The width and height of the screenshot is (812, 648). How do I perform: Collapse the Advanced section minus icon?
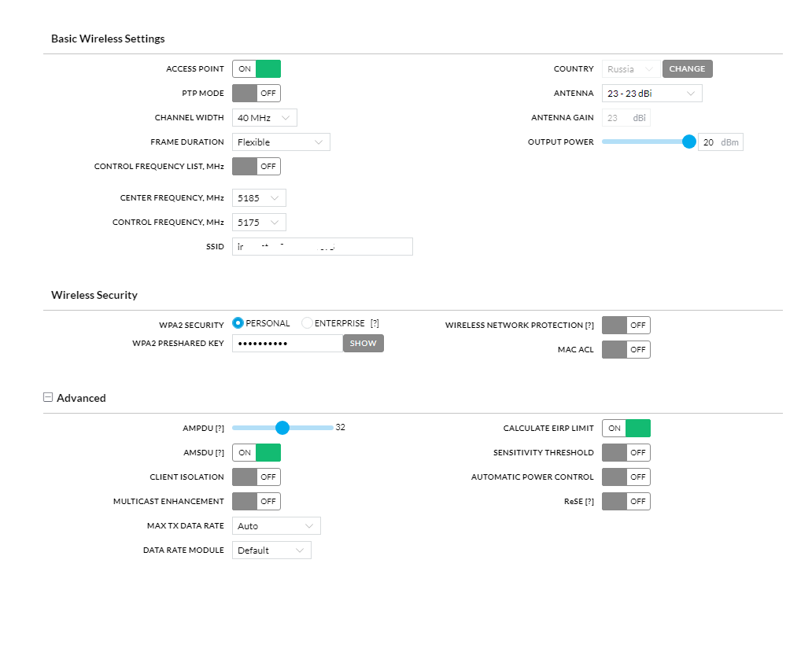(x=48, y=397)
